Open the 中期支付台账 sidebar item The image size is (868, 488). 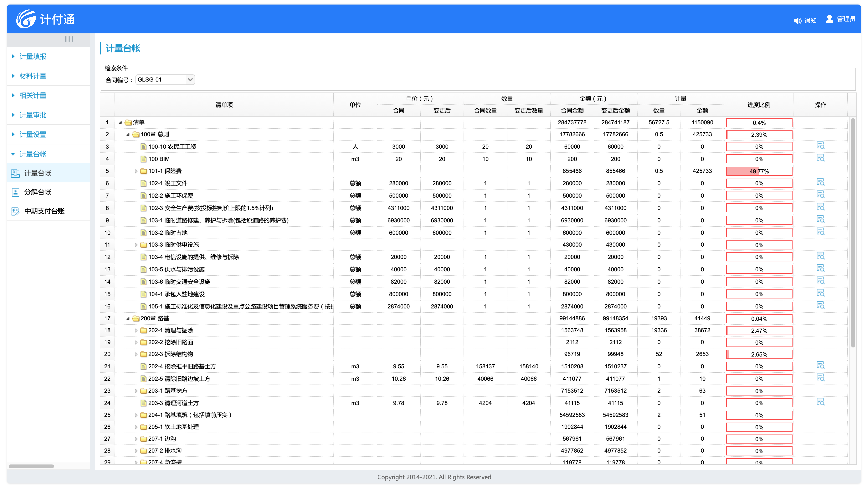44,211
